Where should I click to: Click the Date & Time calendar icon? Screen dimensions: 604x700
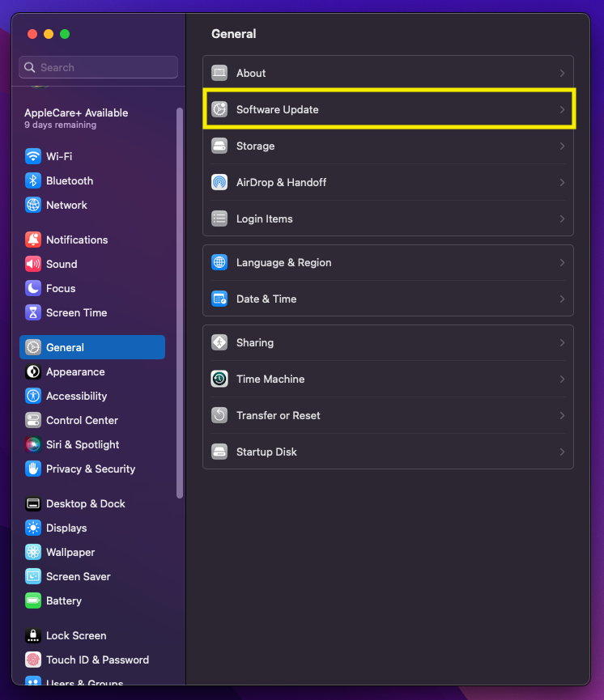tap(219, 299)
